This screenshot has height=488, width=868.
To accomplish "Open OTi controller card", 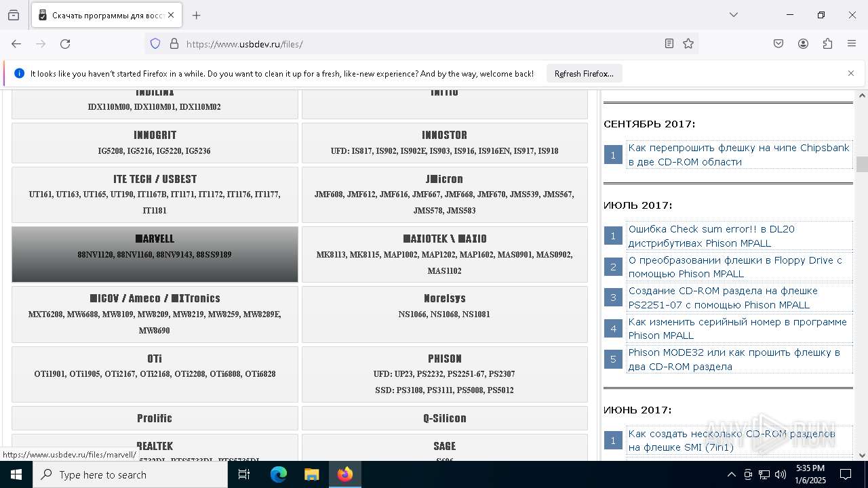I will click(155, 374).
